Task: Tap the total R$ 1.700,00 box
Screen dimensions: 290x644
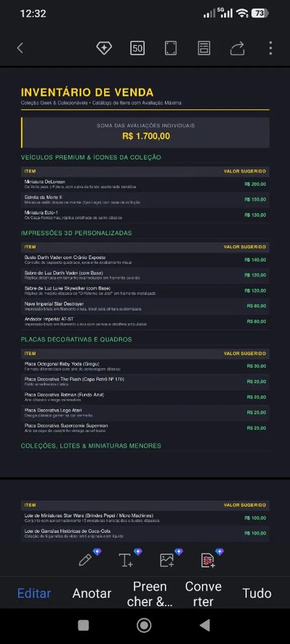Action: [x=145, y=132]
